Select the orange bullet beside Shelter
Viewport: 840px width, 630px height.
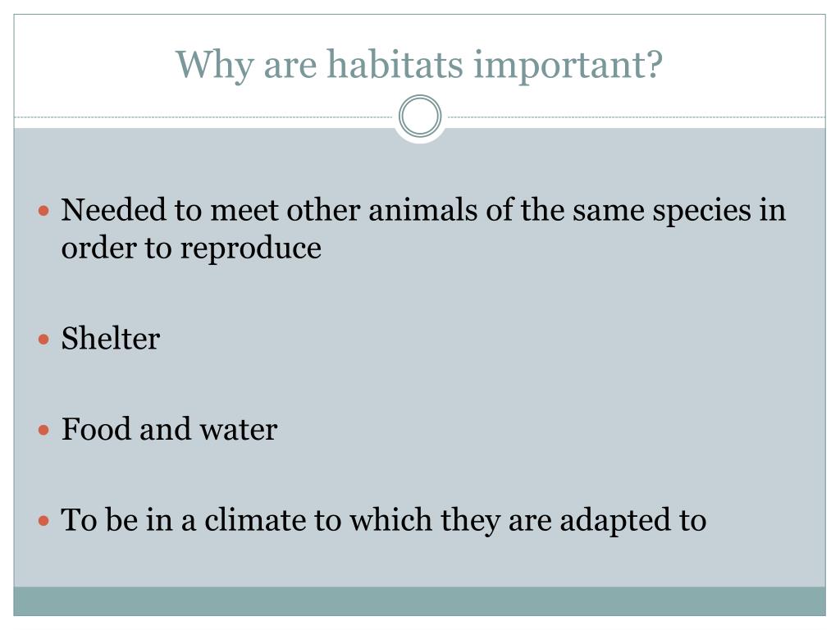point(44,339)
